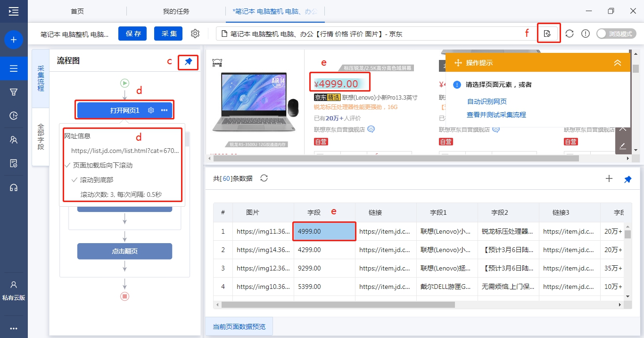Refresh the data preview count
Viewport: 644px width, 338px height.
click(x=264, y=178)
